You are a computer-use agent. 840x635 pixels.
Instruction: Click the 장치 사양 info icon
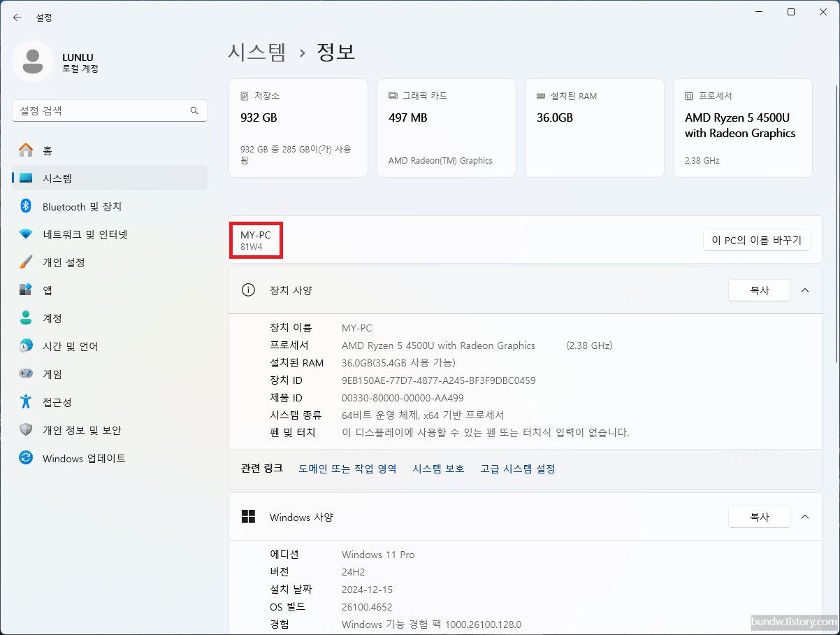(248, 290)
